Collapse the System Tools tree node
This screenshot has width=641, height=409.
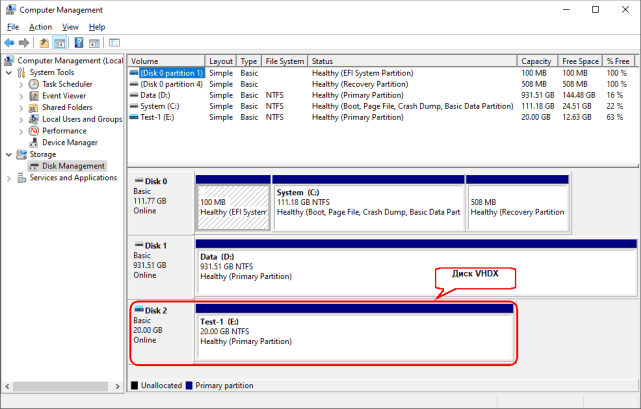click(9, 73)
